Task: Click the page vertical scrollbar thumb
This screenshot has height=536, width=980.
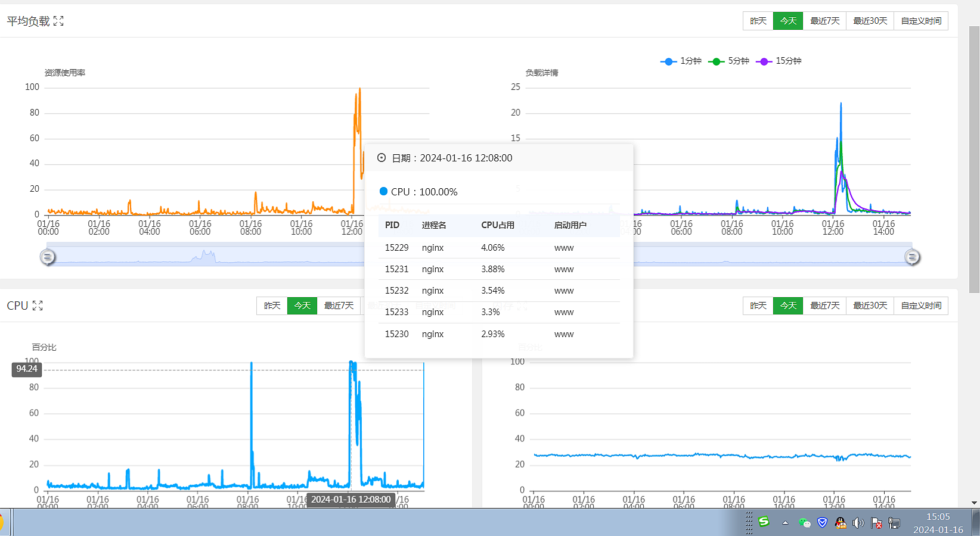Action: (x=974, y=160)
